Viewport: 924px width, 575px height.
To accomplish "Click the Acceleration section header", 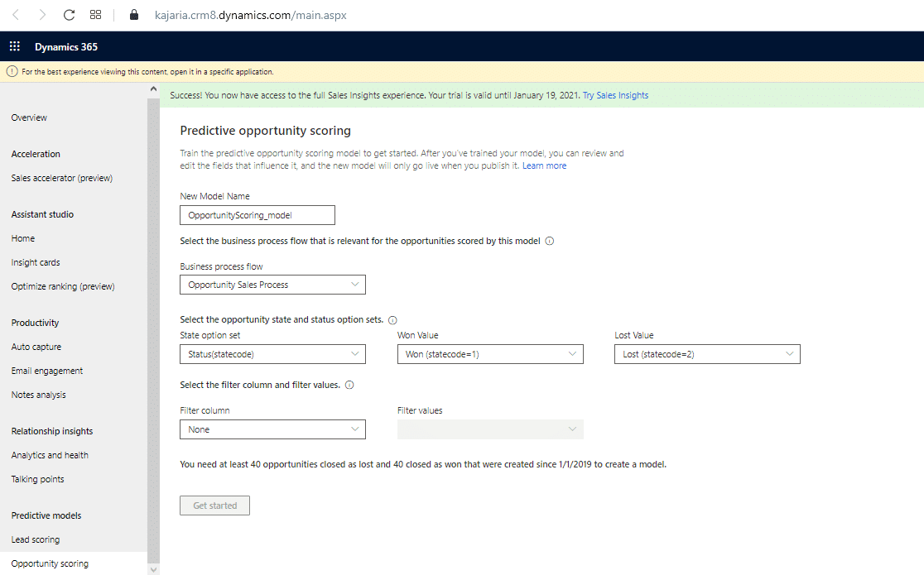I will tap(36, 155).
